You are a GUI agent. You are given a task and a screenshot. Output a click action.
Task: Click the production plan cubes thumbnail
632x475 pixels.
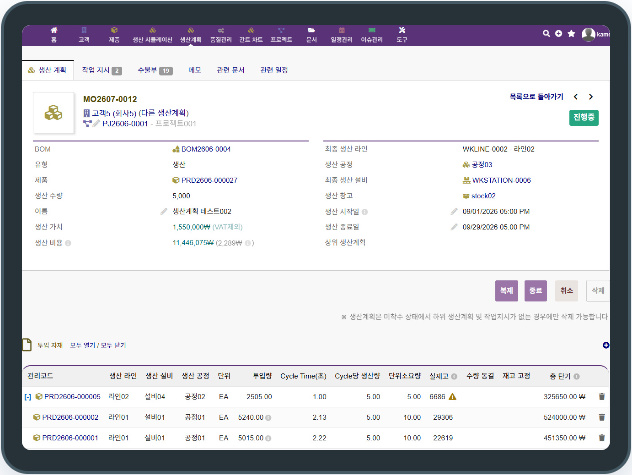(54, 113)
